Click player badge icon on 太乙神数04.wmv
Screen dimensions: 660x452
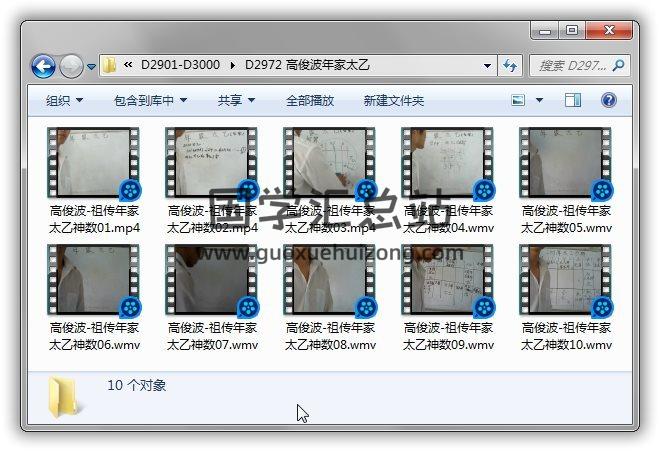pos(484,191)
